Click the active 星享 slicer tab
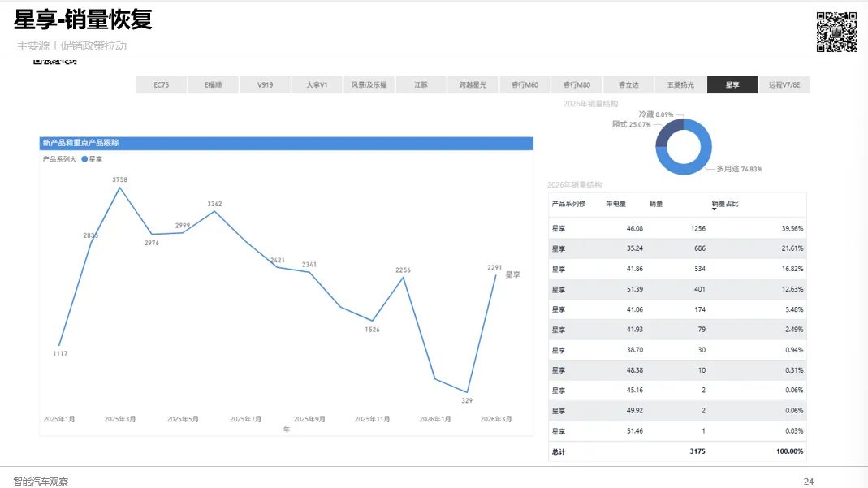 click(x=732, y=84)
